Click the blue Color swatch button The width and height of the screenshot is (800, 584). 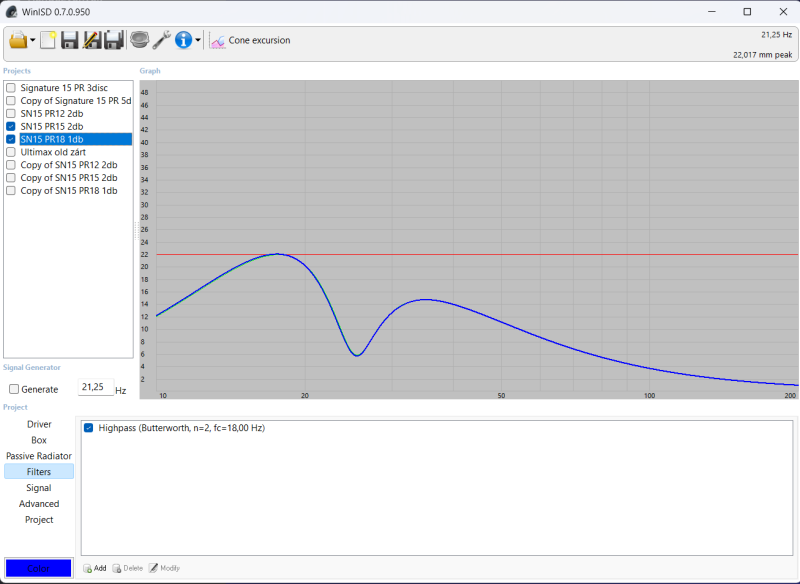(x=38, y=568)
